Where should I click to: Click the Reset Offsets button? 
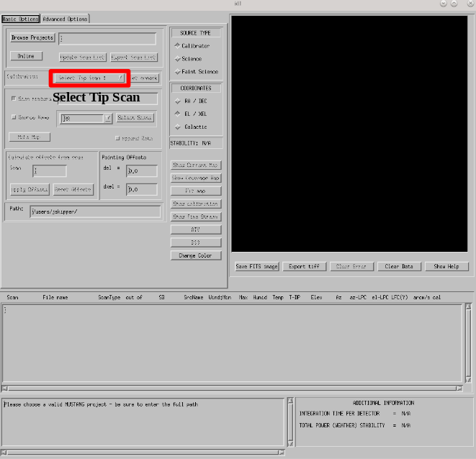point(73,189)
